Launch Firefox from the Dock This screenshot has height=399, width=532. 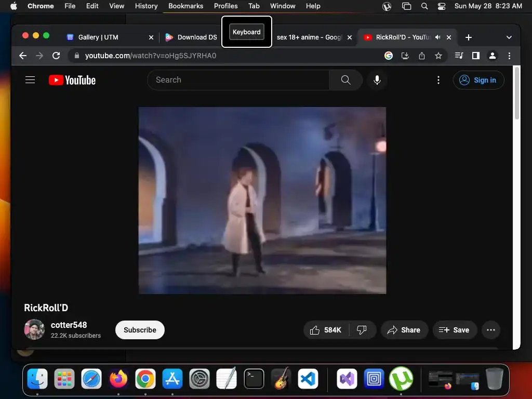[118, 378]
